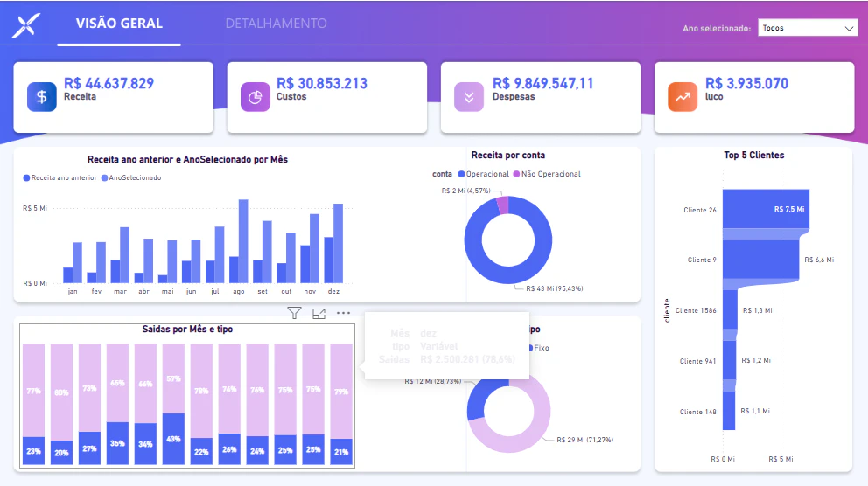
Task: Click the Cliente 9 funnel bar
Action: [x=760, y=260]
